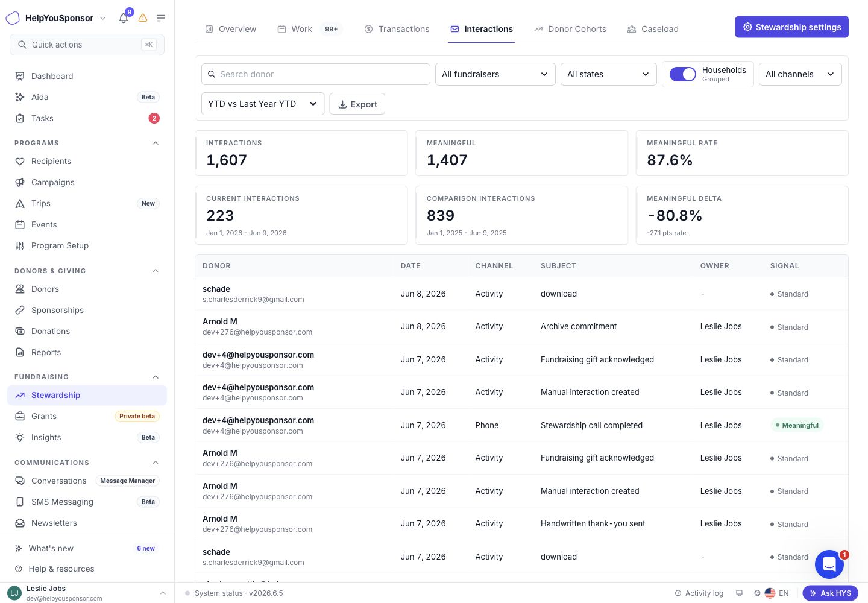868x603 pixels.
Task: Open the Activity log link
Action: click(x=699, y=593)
